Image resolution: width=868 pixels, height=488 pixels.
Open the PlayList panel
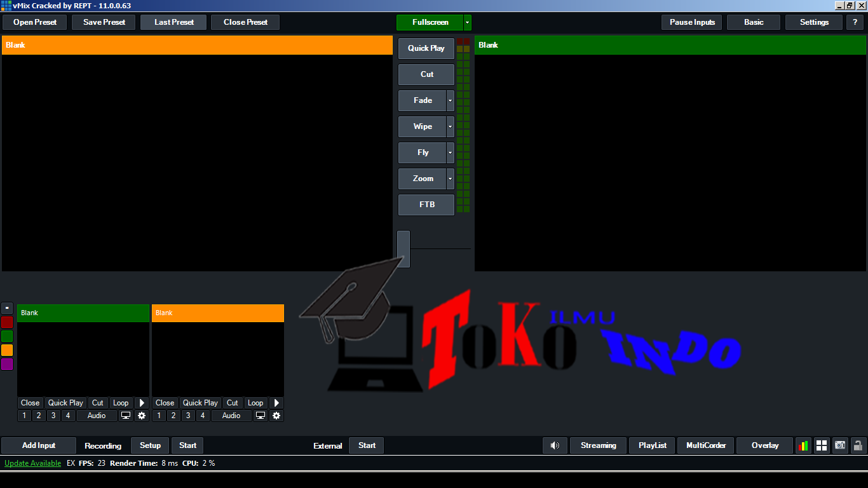pos(653,445)
